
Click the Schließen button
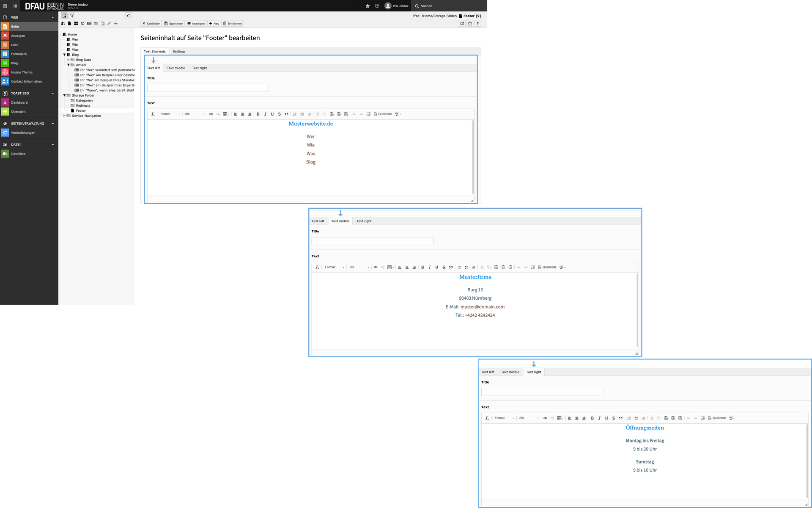[151, 24]
